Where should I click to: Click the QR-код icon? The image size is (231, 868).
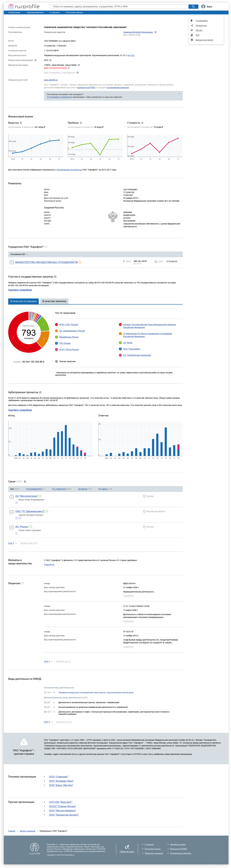tap(192, 30)
